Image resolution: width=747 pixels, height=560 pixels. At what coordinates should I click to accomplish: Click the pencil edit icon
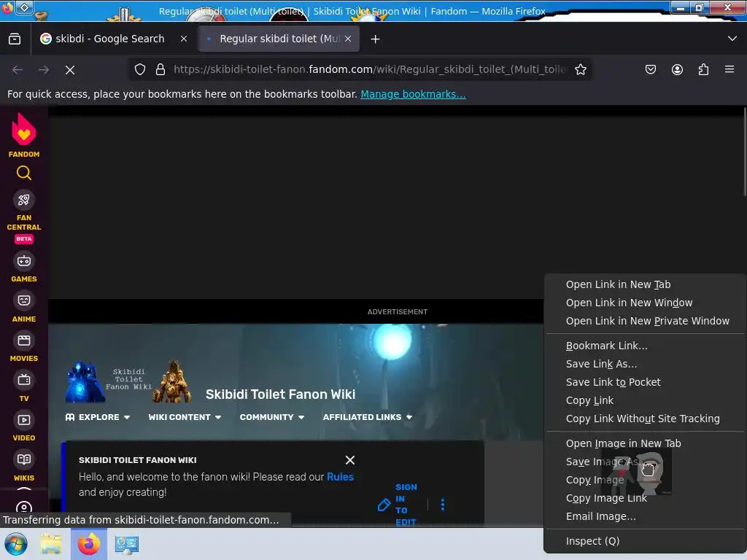click(x=384, y=505)
